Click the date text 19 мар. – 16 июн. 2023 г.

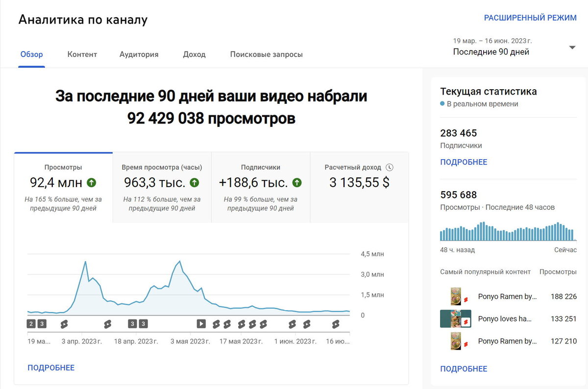click(492, 41)
